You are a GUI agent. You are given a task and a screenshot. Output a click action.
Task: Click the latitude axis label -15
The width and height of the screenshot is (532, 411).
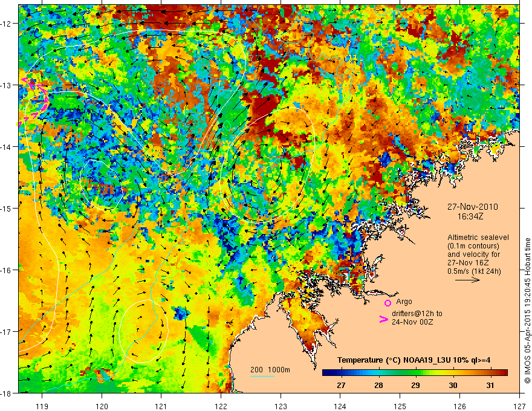(6, 208)
